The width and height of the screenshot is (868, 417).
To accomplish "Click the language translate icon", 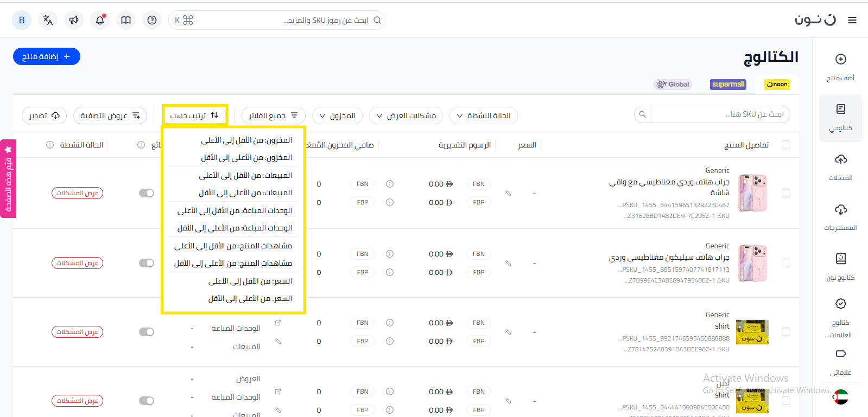I will [x=48, y=20].
